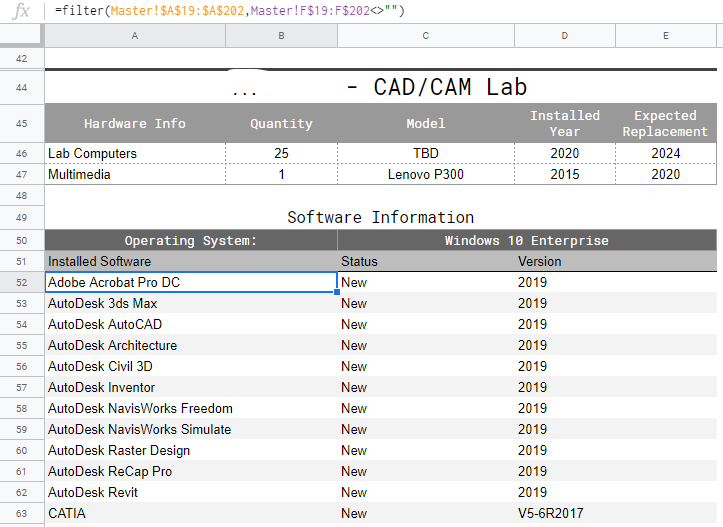Select the Adobe Acrobat Pro DC cell

click(x=191, y=282)
